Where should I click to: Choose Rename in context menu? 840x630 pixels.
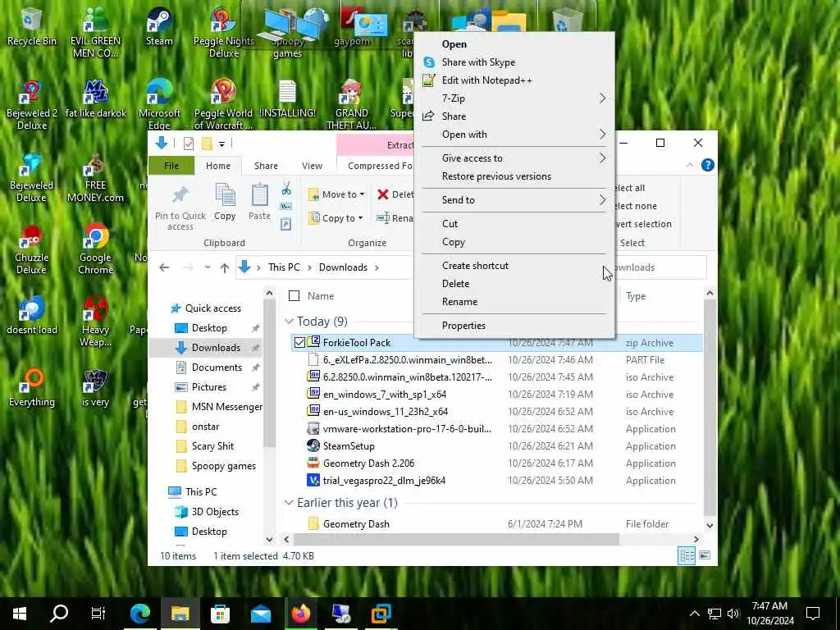[514, 302]
